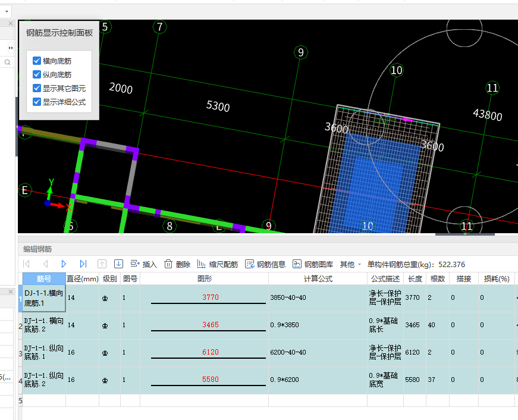Jump to last rebar record arrow

(x=83, y=264)
